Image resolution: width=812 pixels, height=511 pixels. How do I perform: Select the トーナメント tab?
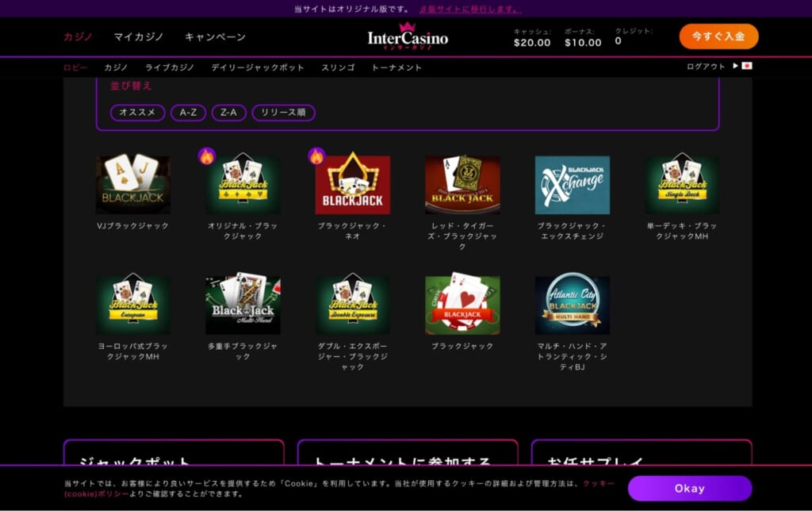[x=396, y=67]
